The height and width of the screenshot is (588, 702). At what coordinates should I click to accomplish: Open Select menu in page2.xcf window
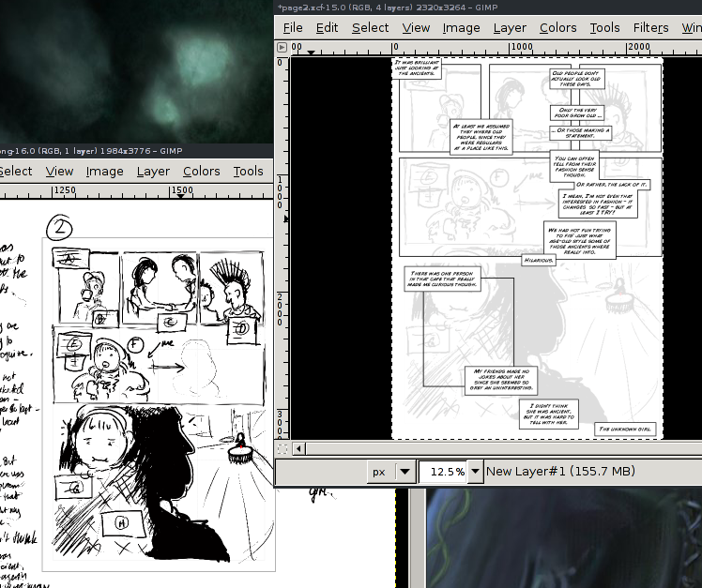pos(371,28)
